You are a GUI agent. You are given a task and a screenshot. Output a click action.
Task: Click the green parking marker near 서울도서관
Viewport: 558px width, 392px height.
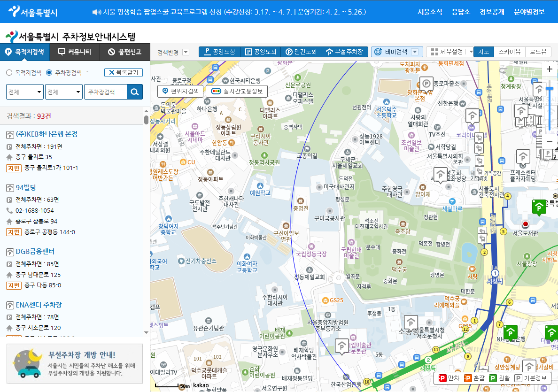(539, 207)
